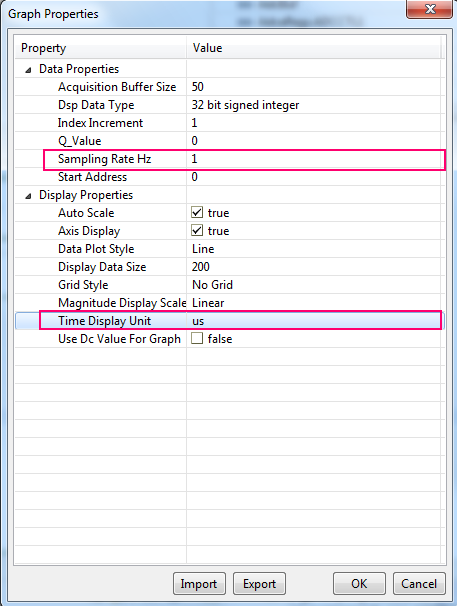Select the Time Display Unit value
This screenshot has width=457, height=606.
pyautogui.click(x=314, y=321)
